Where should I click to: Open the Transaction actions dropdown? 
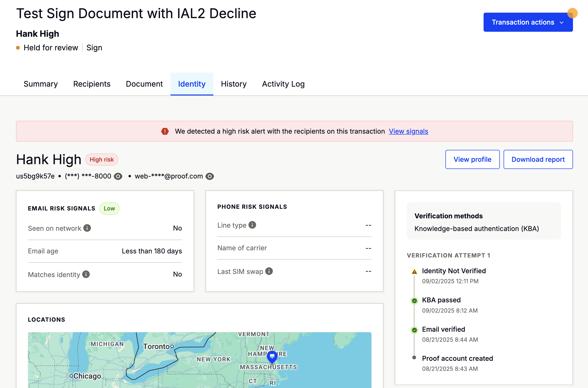pyautogui.click(x=528, y=22)
